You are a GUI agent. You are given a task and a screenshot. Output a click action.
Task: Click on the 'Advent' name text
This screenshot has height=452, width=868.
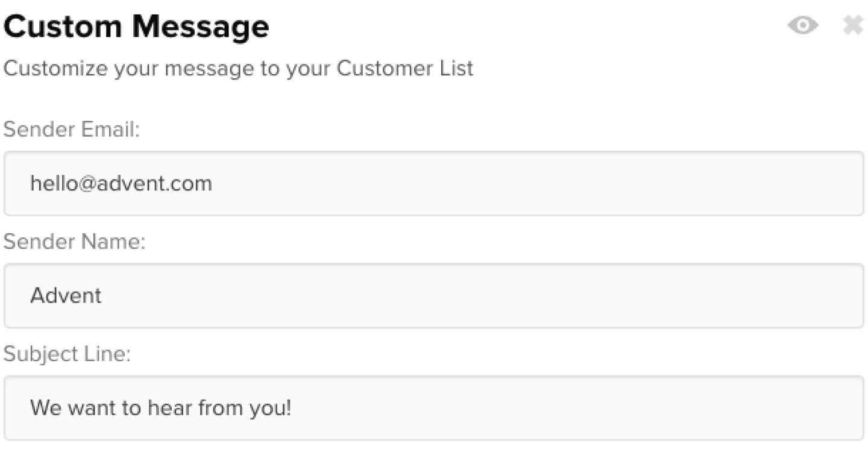[66, 295]
